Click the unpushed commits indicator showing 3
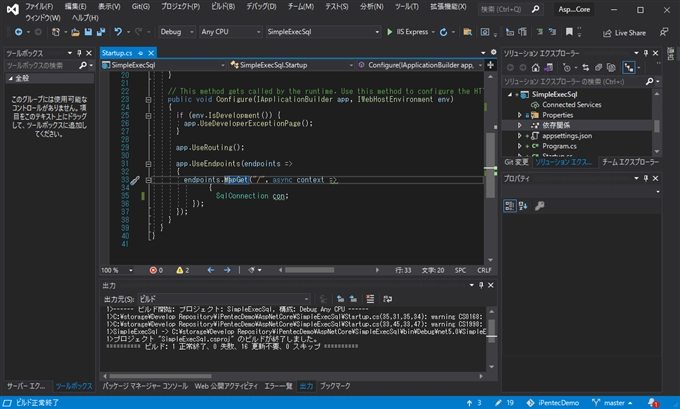The image size is (680, 409). click(x=474, y=403)
